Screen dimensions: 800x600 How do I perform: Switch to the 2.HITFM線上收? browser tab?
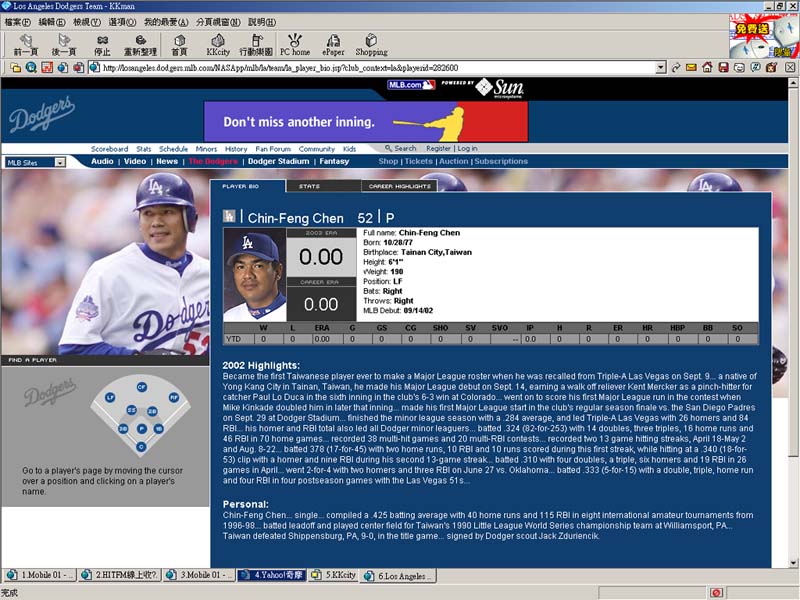tap(120, 575)
